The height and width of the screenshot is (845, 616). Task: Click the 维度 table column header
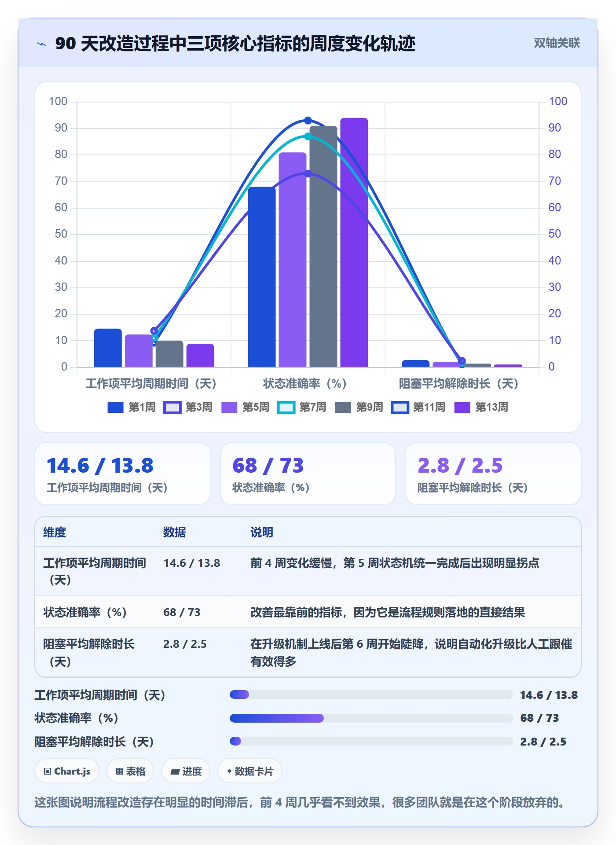[55, 532]
